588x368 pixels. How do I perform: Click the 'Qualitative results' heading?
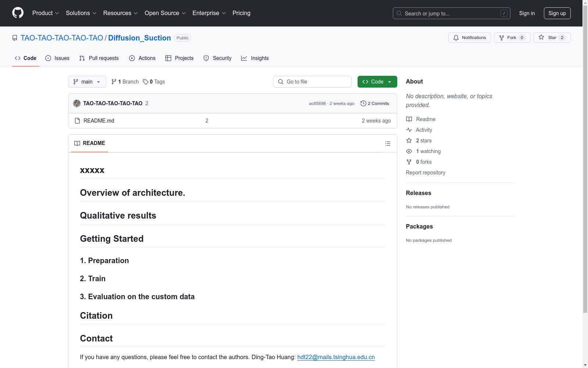pyautogui.click(x=118, y=215)
